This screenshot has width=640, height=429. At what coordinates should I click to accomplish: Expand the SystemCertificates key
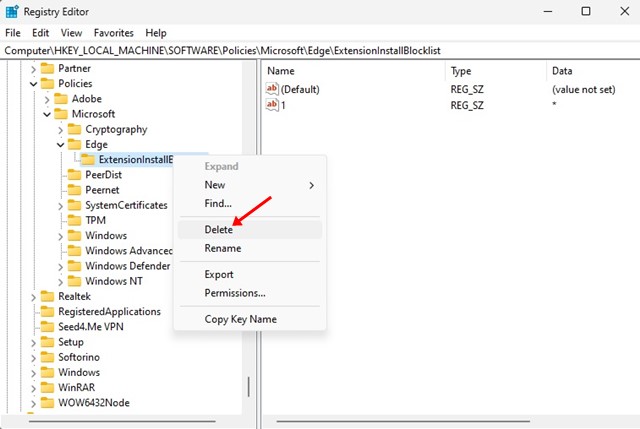60,206
